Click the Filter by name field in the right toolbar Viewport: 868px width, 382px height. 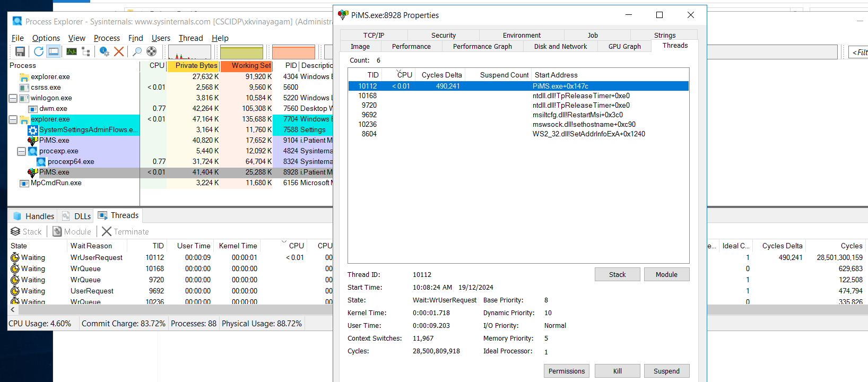tap(858, 52)
